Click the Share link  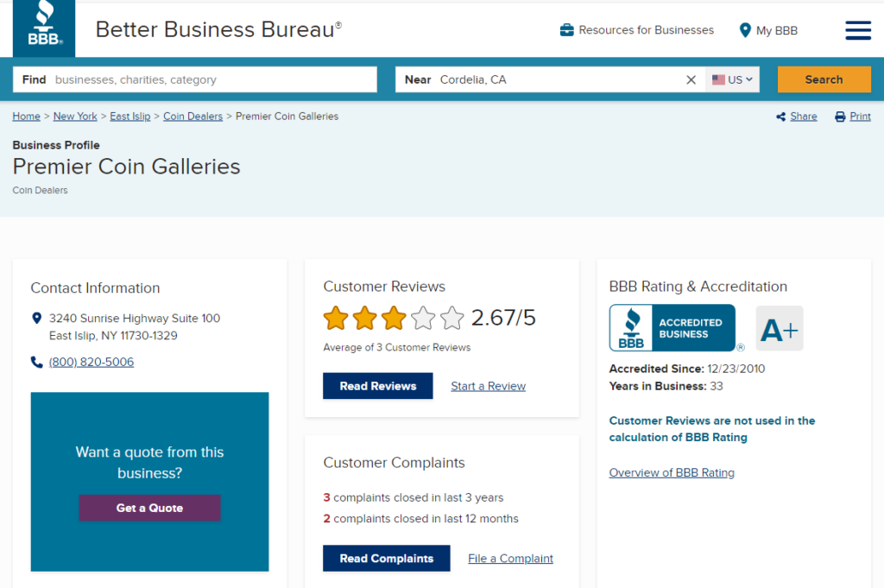[804, 117]
